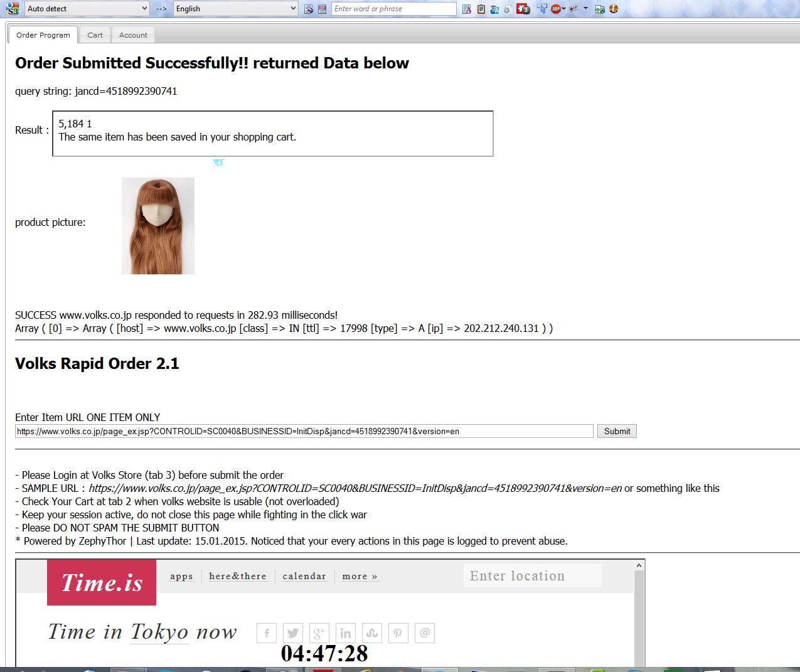Click 'Please DO NOT SPAM THE SUBMIT BUTTON' text
This screenshot has width=800, height=672.
[120, 528]
